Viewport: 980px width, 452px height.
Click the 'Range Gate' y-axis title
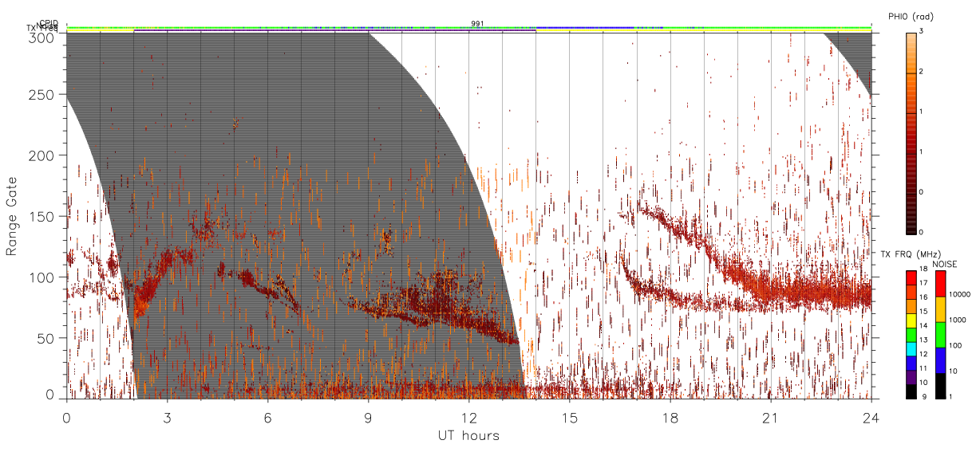[12, 215]
